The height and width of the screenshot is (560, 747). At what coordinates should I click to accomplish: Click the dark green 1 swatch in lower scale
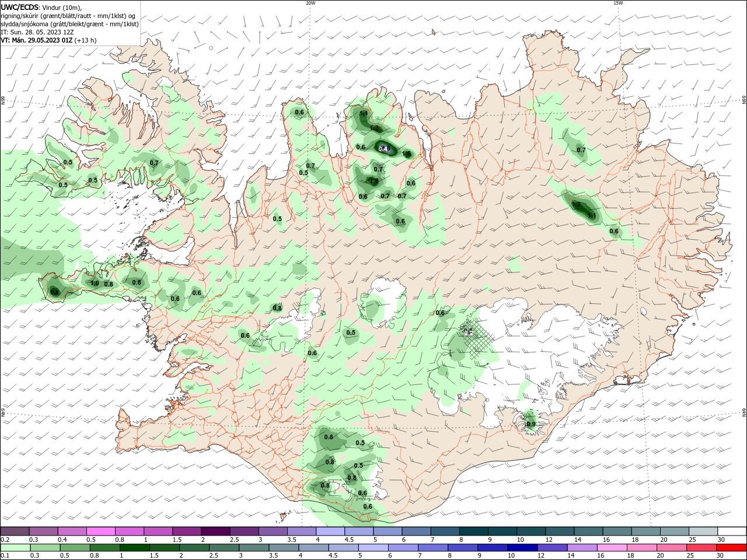(135, 548)
